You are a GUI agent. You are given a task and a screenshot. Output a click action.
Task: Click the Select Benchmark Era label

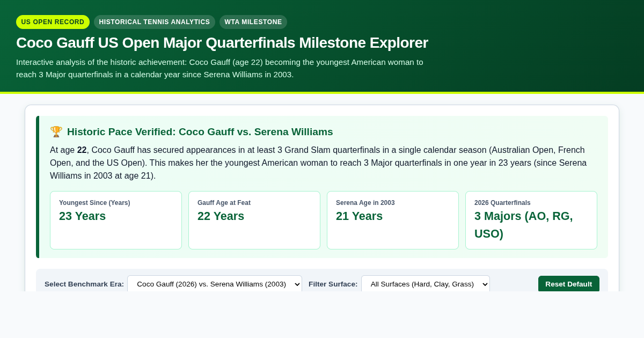(x=84, y=284)
